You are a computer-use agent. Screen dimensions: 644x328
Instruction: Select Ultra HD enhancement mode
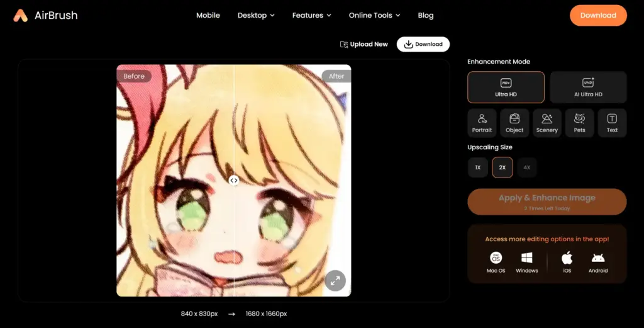(506, 87)
